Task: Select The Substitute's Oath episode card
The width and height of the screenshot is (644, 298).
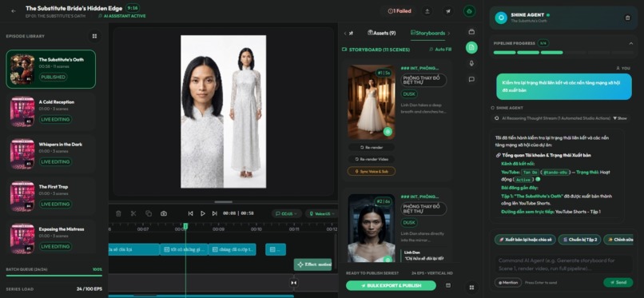Action: [x=51, y=69]
